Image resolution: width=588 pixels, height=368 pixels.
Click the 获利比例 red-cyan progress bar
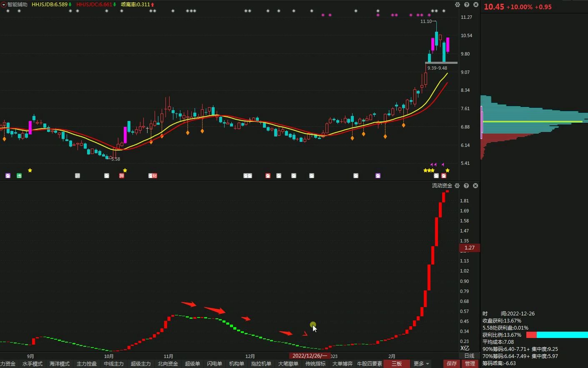pyautogui.click(x=557, y=335)
